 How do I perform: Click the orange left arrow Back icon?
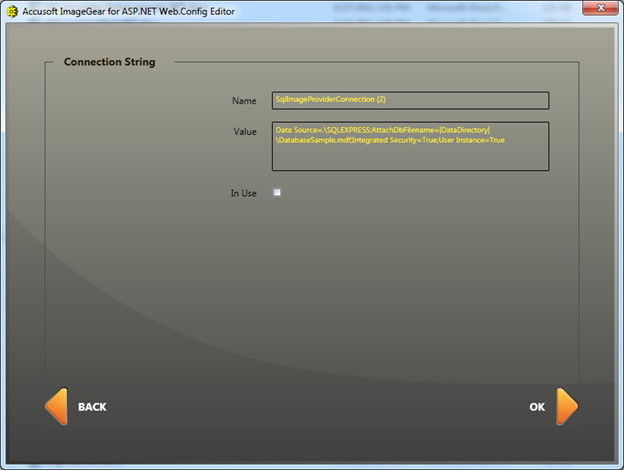click(57, 407)
